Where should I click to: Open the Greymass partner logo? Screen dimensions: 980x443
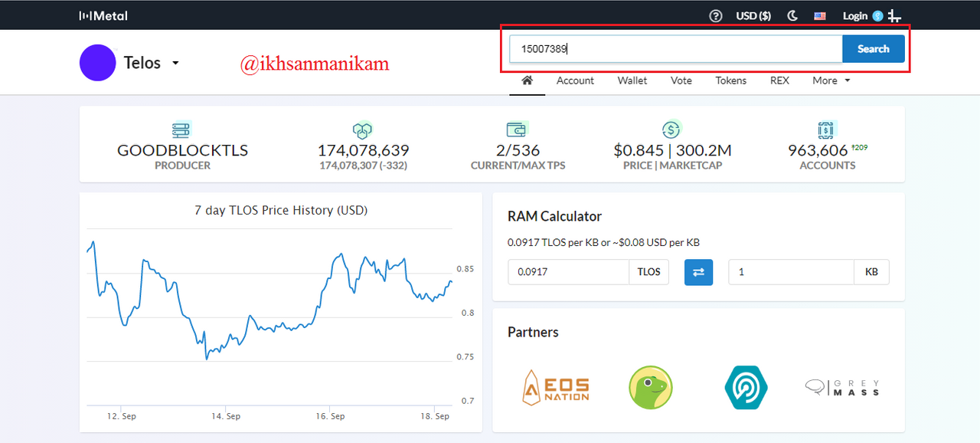[x=842, y=388]
